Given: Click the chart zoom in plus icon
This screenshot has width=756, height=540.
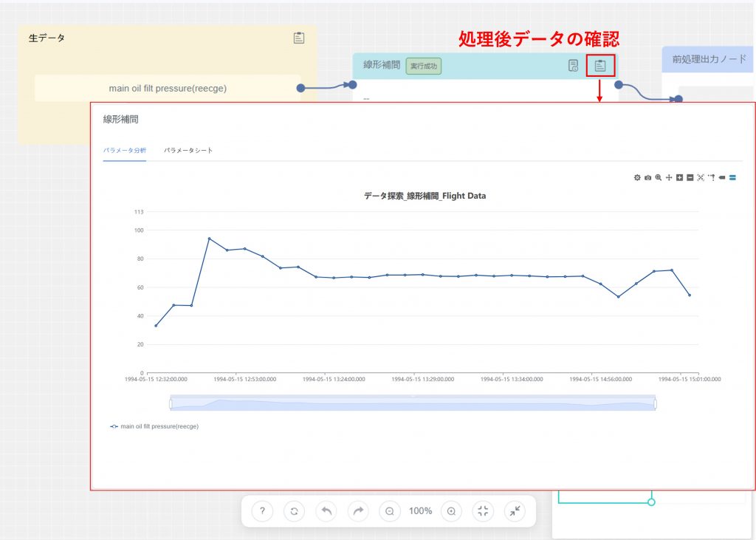Looking at the screenshot, I should 679,177.
